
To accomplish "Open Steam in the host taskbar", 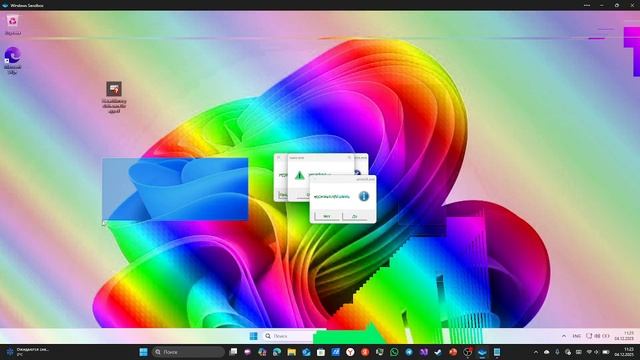I will pyautogui.click(x=438, y=352).
